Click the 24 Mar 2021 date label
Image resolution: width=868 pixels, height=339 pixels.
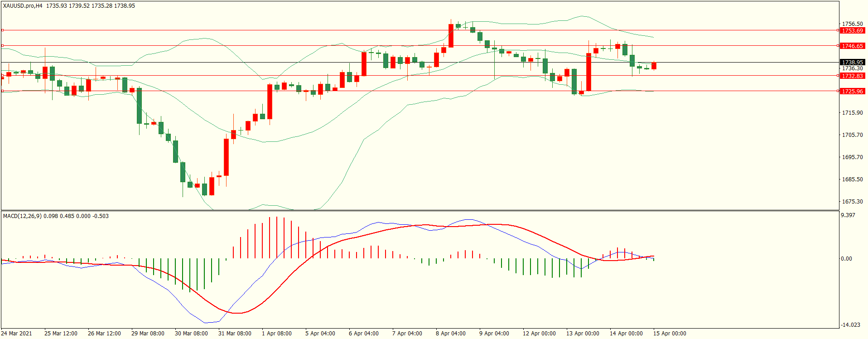17,334
